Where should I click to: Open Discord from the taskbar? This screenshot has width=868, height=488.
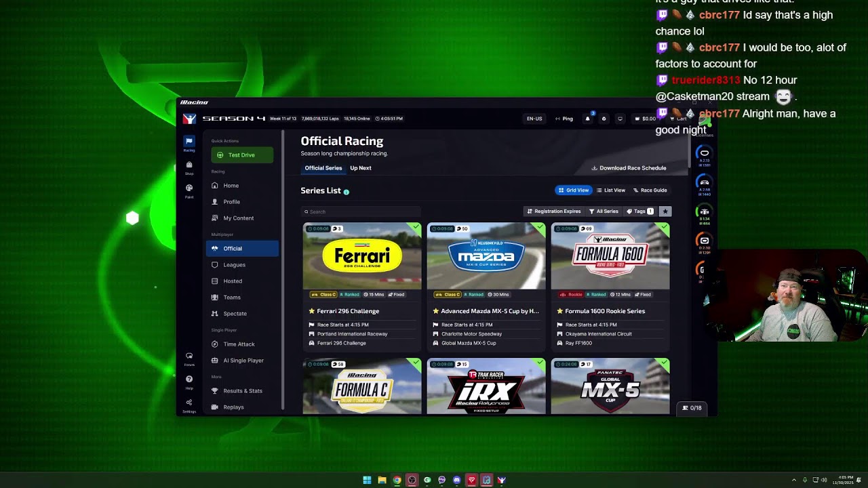[456, 480]
